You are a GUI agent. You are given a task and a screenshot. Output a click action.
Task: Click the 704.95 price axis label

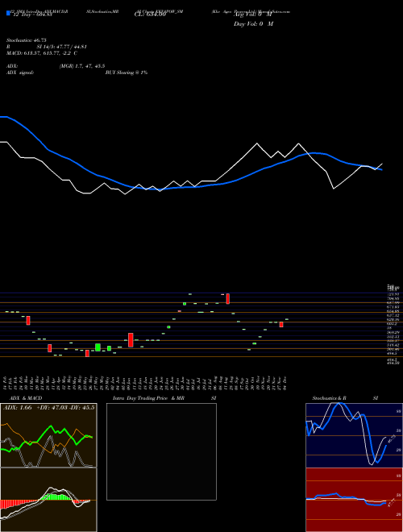[x=393, y=298]
